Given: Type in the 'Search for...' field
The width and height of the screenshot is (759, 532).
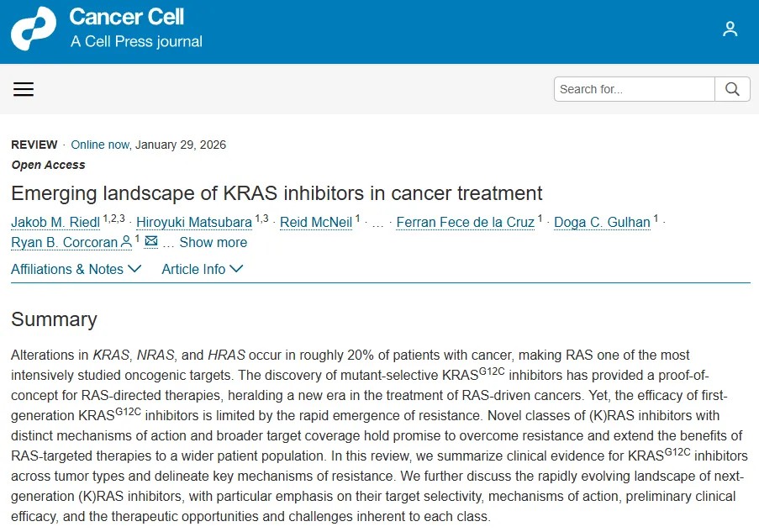Looking at the screenshot, I should pos(635,89).
